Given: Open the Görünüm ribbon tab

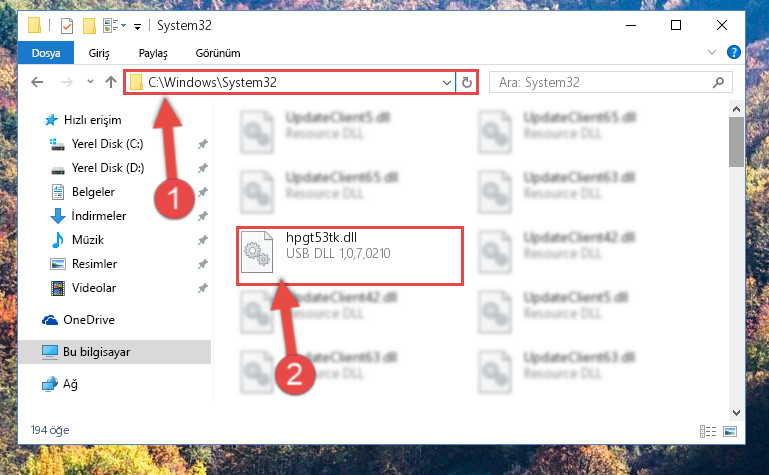Looking at the screenshot, I should click(x=218, y=53).
